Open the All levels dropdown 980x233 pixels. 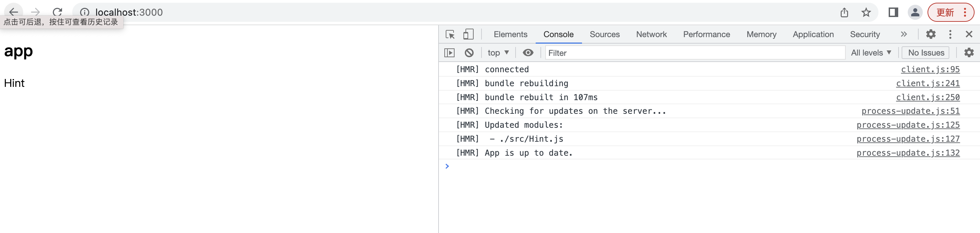(x=871, y=53)
